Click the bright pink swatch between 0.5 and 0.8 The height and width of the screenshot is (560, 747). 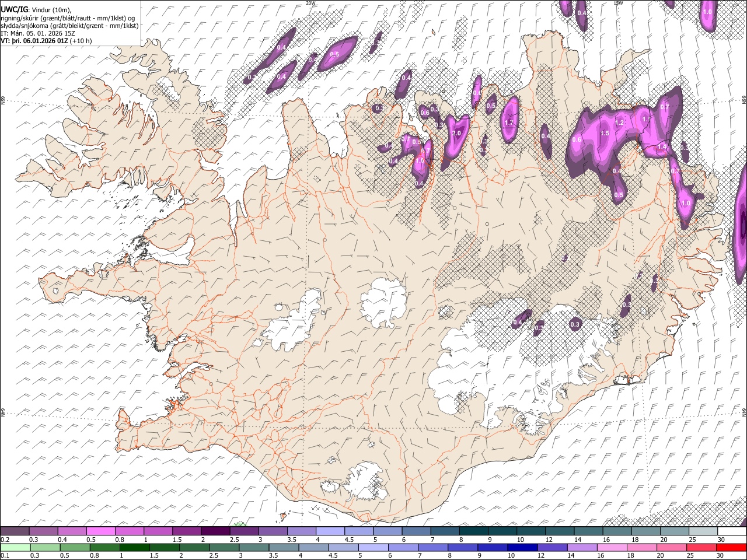pos(100,531)
